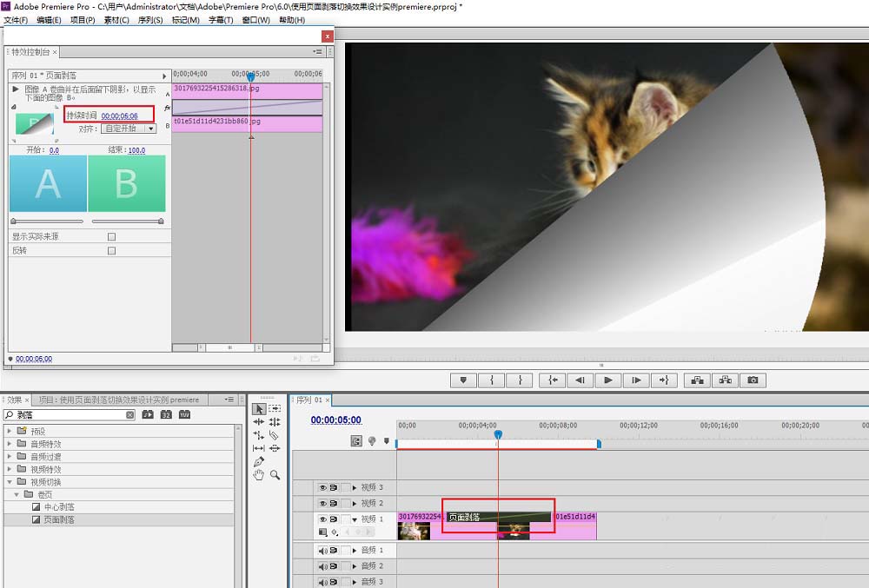
Task: Pick the Hand tool
Action: 258,475
